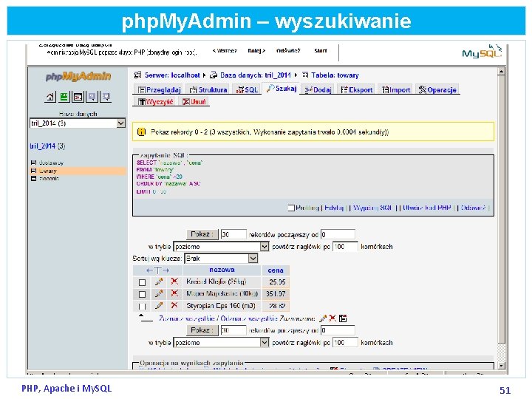Click the server icon in breadcrumb
Screen dimensions: 532x399
[x=137, y=75]
